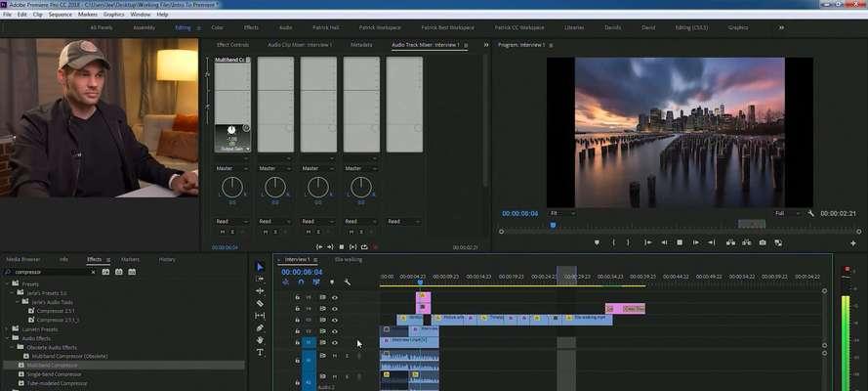Switch to the Effect Controls tab
This screenshot has height=391, width=868.
[x=232, y=45]
